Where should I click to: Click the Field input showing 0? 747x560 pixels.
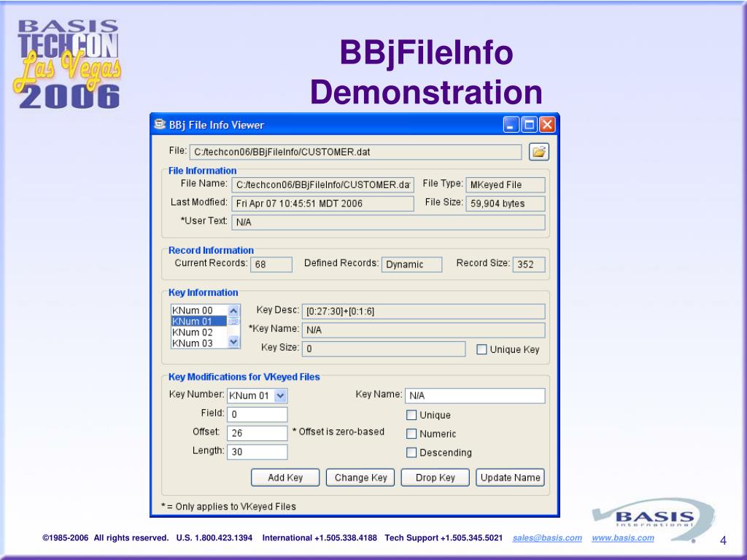point(258,414)
